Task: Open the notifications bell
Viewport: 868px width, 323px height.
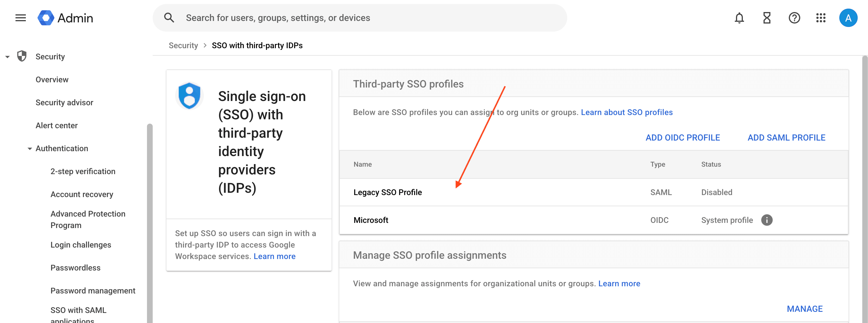Action: click(739, 18)
